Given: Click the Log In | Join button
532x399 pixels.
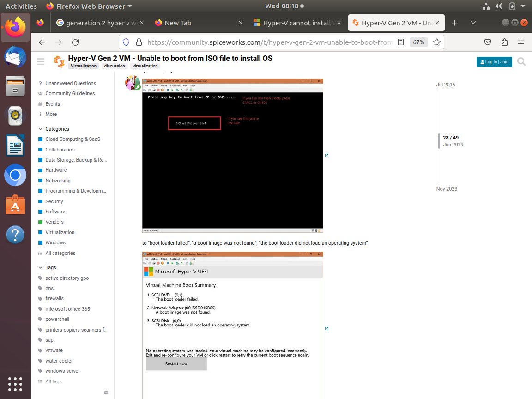Looking at the screenshot, I should click(494, 62).
